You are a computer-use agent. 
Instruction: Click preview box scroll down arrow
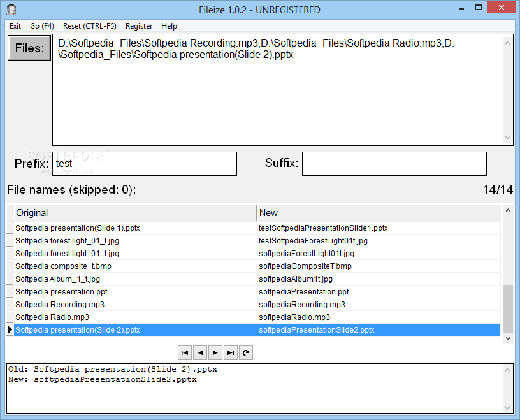(507, 408)
